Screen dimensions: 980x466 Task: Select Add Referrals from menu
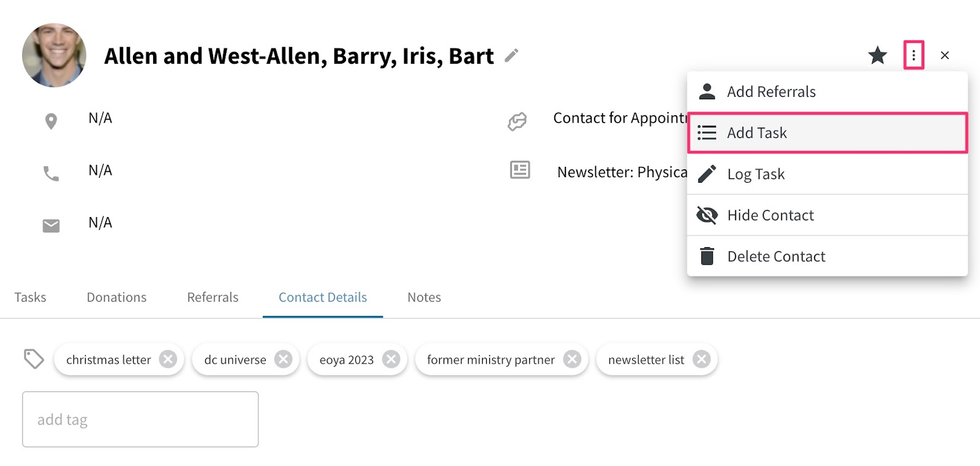click(827, 92)
